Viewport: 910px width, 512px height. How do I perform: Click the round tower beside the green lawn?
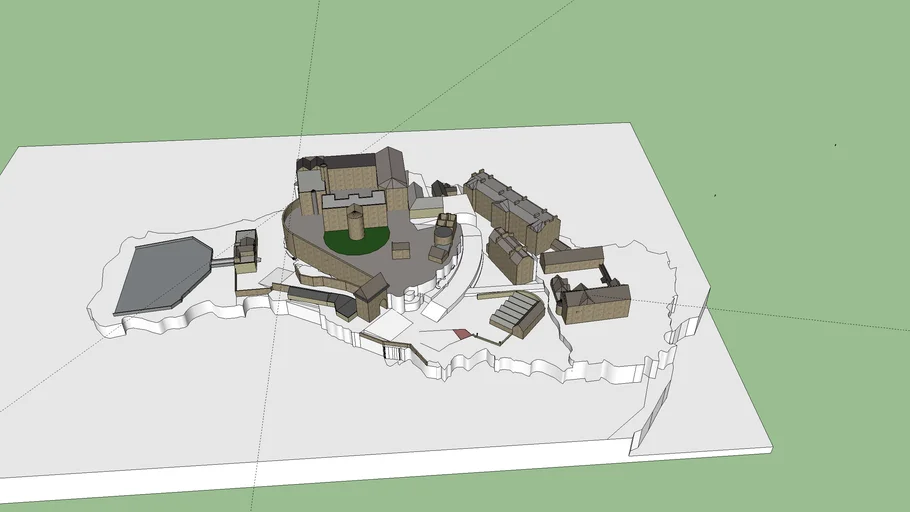(356, 225)
